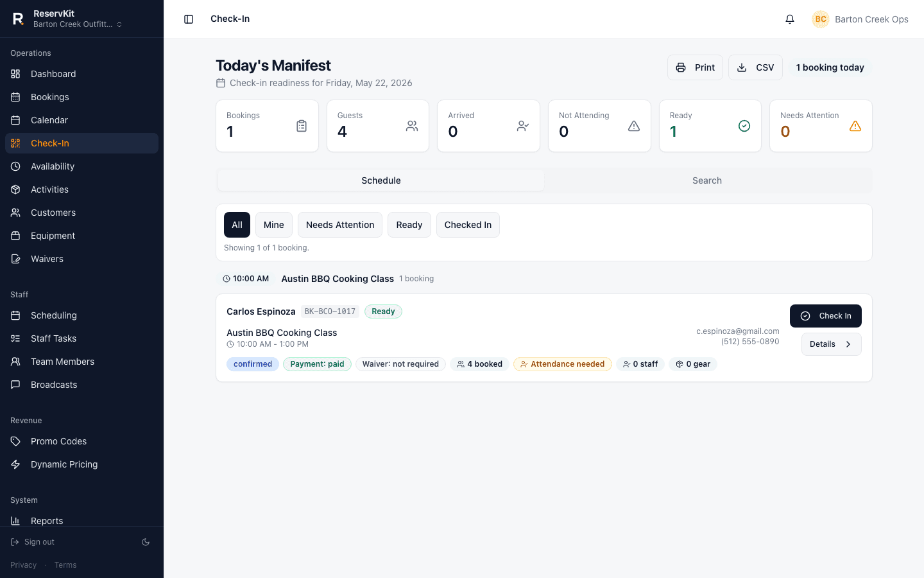924x578 pixels.
Task: Open Dashboard in the sidebar
Action: (81, 74)
